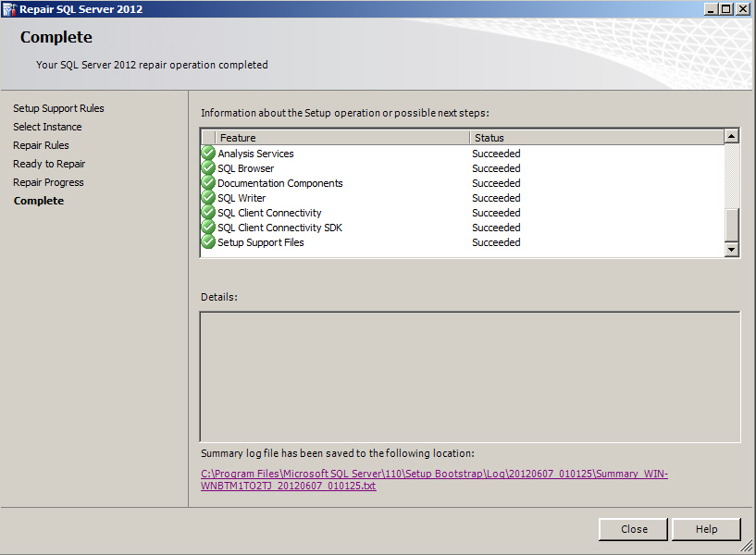Image resolution: width=756 pixels, height=555 pixels.
Task: Maximize the Repair SQL Server 2012 window
Action: 725,9
